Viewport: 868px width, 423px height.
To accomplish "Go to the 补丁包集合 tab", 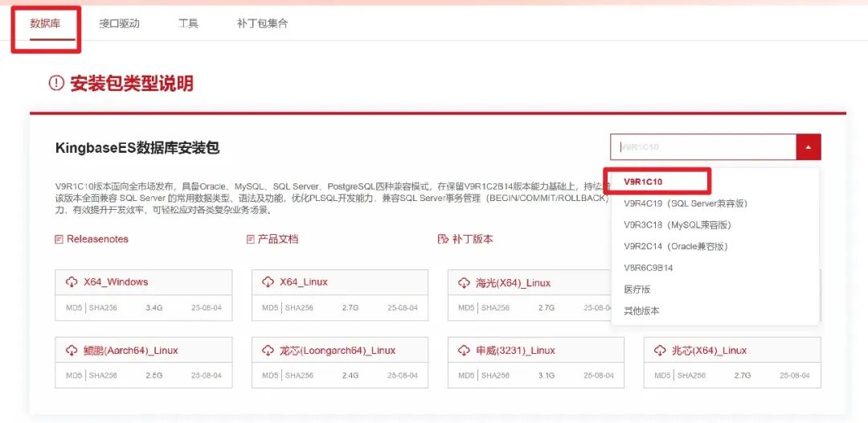I will click(262, 23).
